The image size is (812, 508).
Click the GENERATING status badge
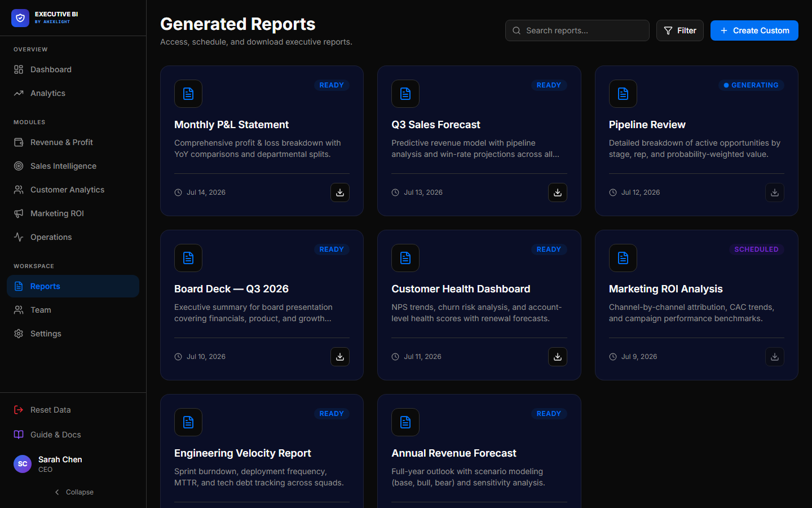pos(751,85)
